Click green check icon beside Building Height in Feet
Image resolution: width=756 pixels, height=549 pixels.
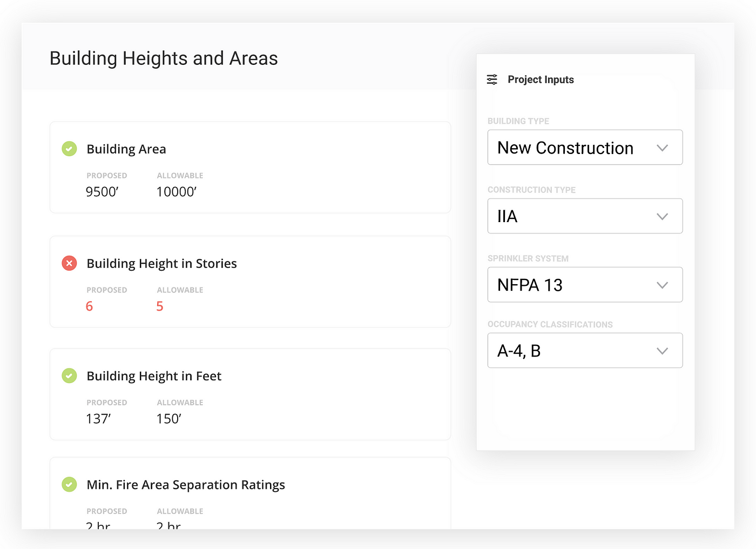pos(69,376)
